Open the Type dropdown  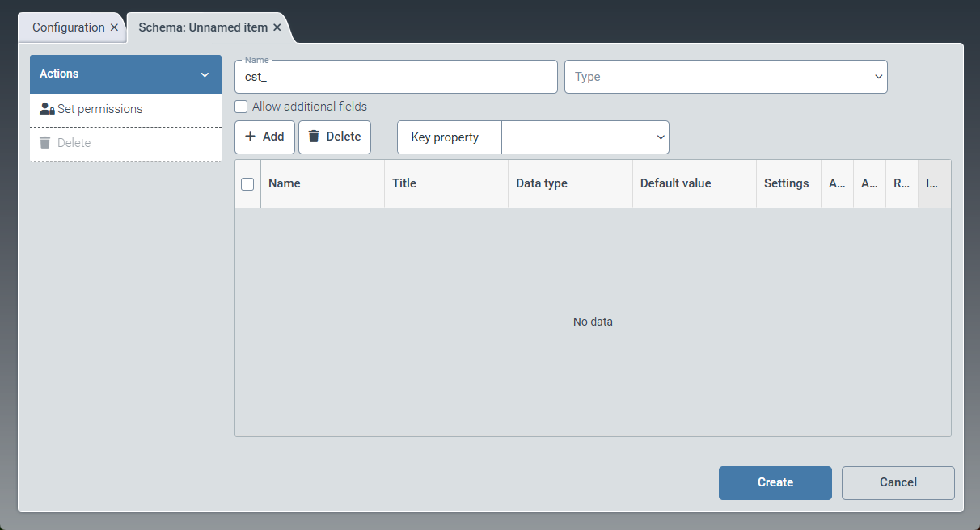(725, 77)
